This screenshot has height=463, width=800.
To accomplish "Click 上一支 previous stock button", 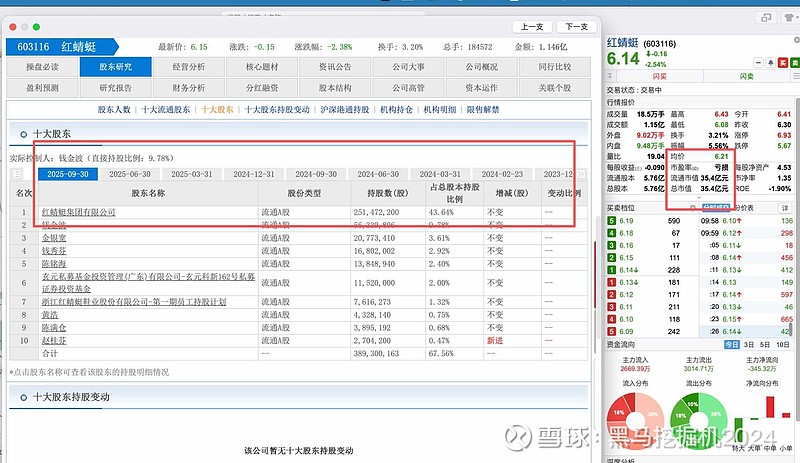I will (x=532, y=27).
